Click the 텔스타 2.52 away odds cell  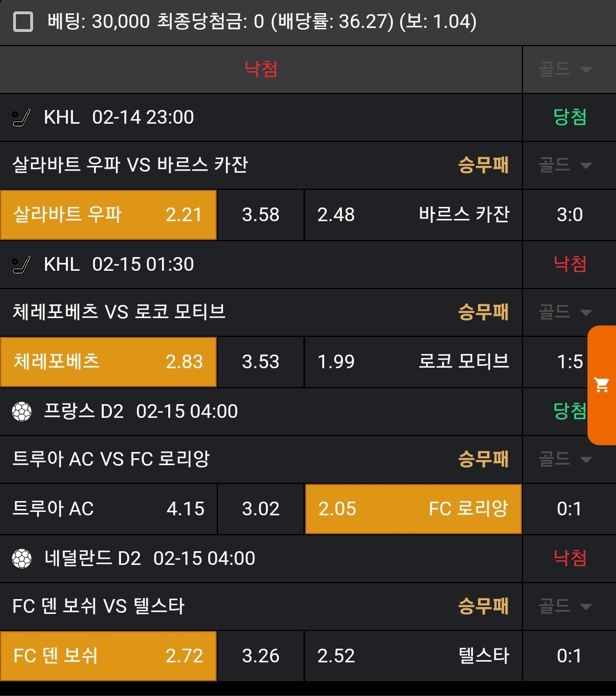tap(413, 656)
